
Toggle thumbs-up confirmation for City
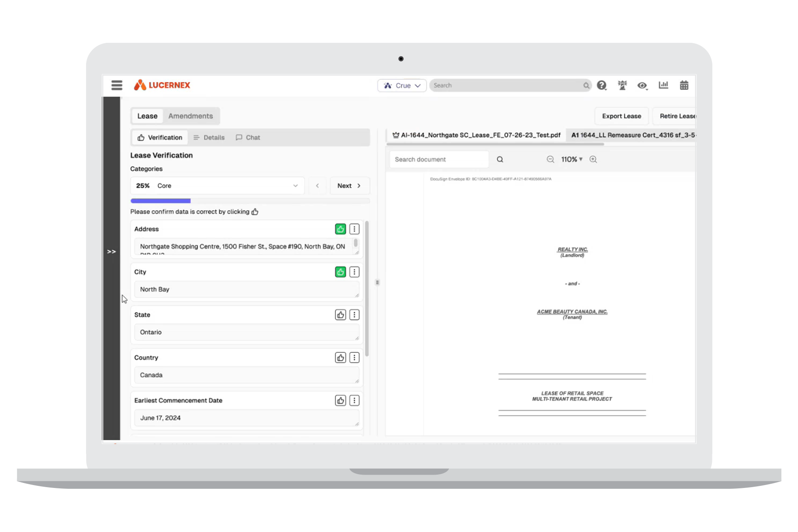tap(340, 272)
